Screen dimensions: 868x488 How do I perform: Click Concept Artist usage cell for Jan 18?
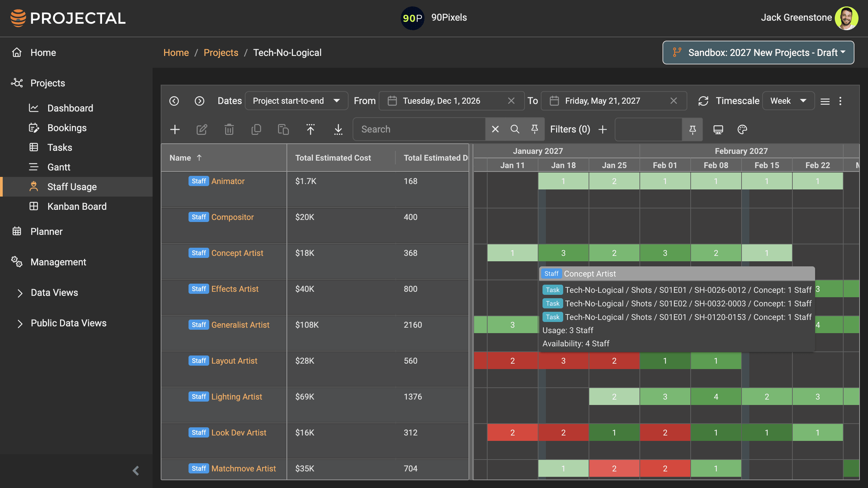pos(563,253)
